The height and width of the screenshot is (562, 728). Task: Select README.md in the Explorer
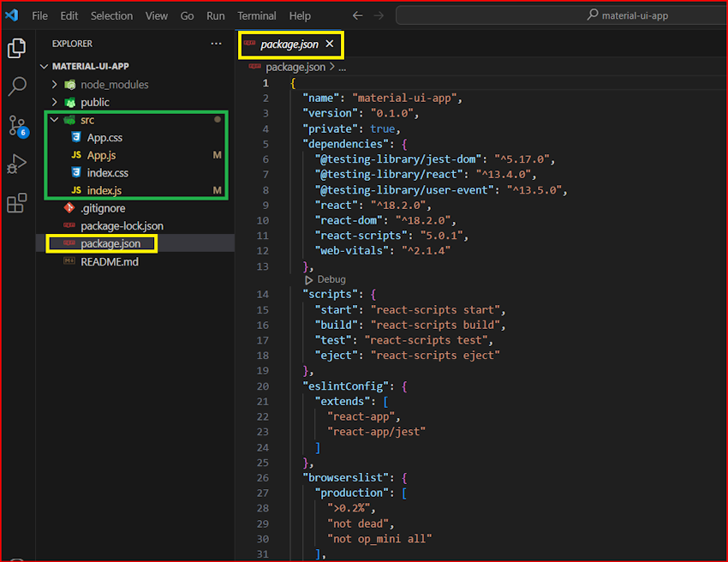click(109, 261)
